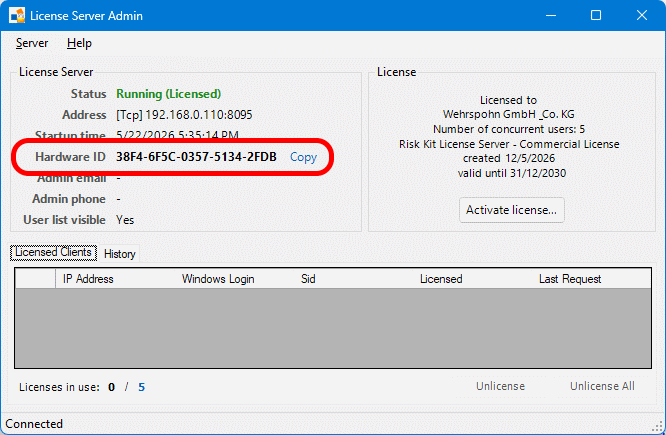Click the valid until 31/12/2030 text

coord(512,173)
